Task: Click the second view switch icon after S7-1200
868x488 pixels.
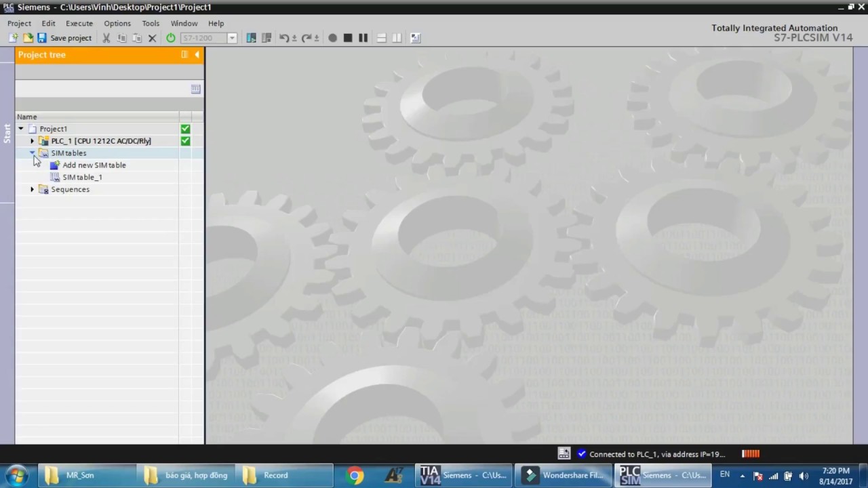Action: 267,38
